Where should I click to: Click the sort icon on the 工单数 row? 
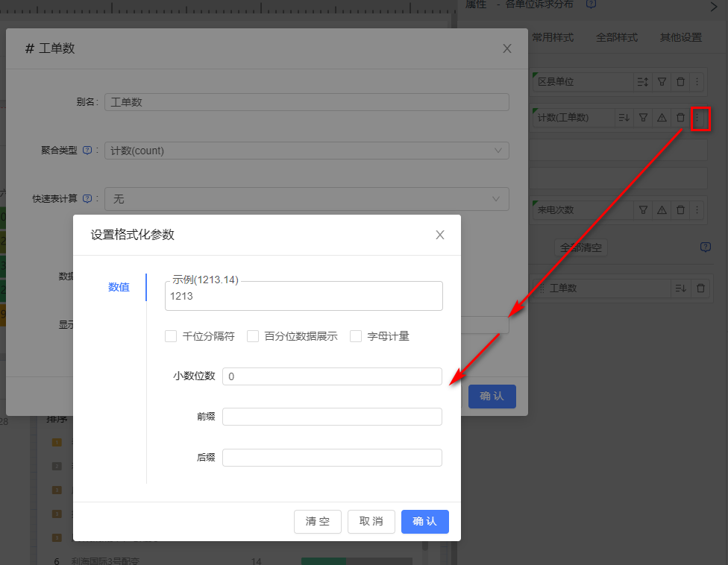(680, 288)
